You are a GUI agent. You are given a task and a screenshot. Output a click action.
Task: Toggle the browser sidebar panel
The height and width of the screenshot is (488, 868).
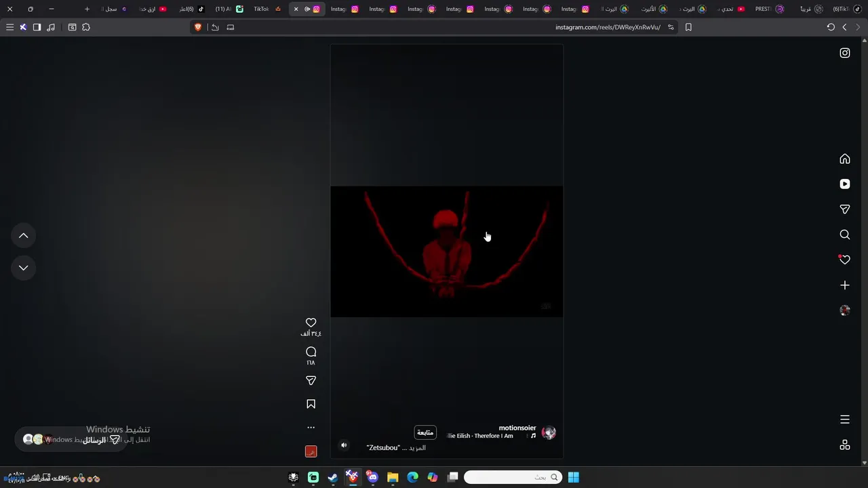(x=37, y=27)
